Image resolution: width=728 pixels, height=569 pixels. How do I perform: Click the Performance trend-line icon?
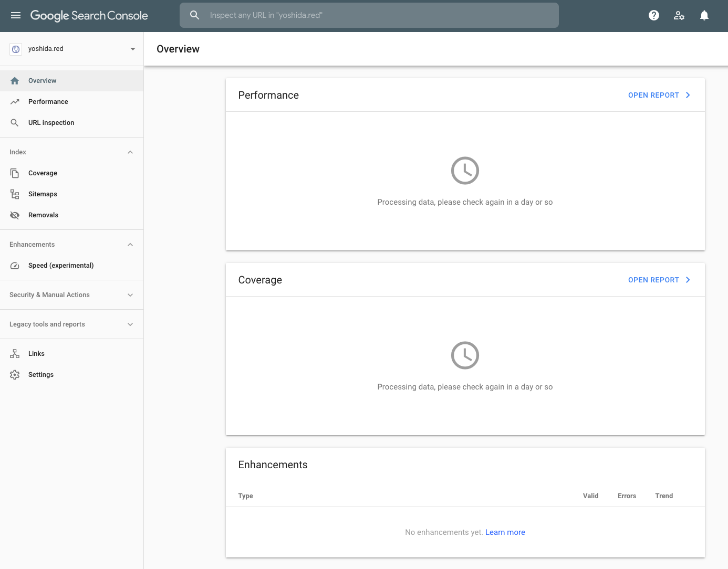pyautogui.click(x=15, y=102)
